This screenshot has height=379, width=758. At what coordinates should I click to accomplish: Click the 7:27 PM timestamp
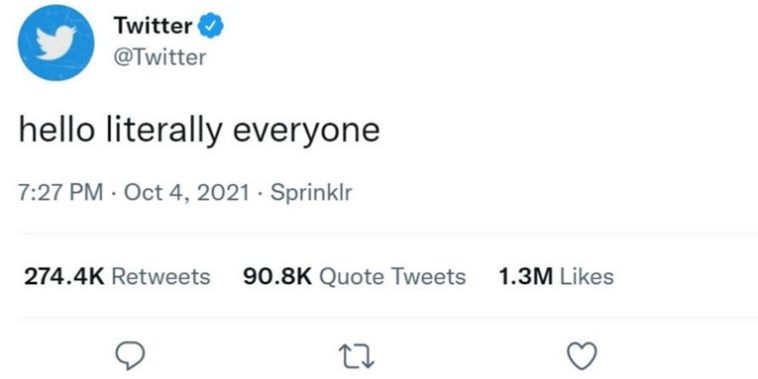pyautogui.click(x=61, y=193)
